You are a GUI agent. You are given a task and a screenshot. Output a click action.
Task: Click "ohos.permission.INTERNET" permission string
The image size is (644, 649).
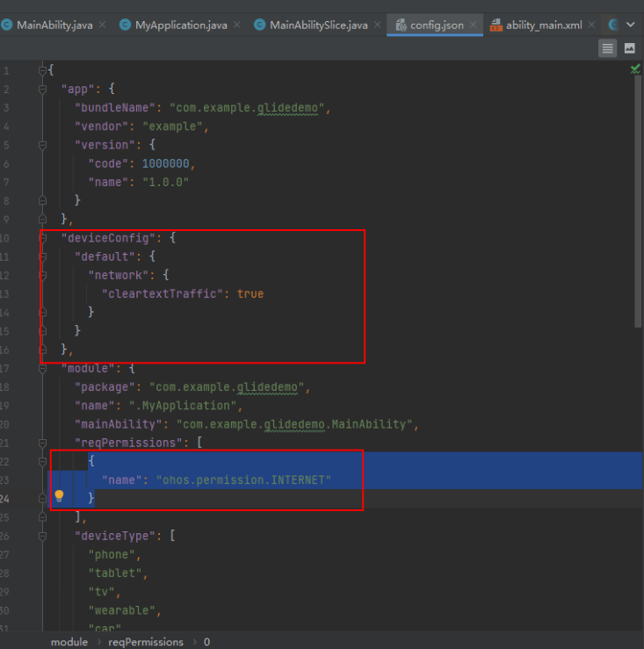coord(243,480)
